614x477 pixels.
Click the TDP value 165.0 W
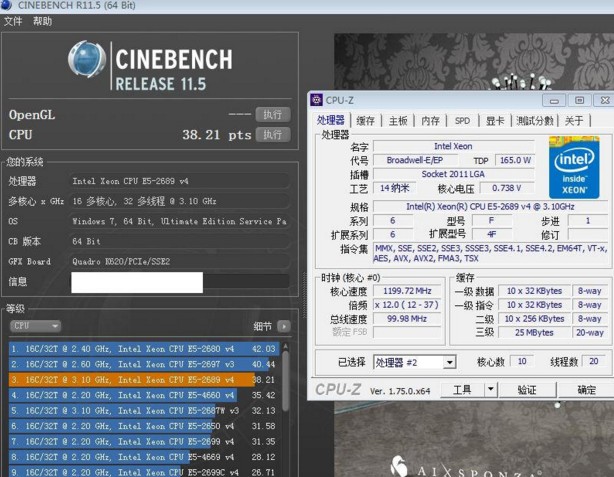click(515, 160)
